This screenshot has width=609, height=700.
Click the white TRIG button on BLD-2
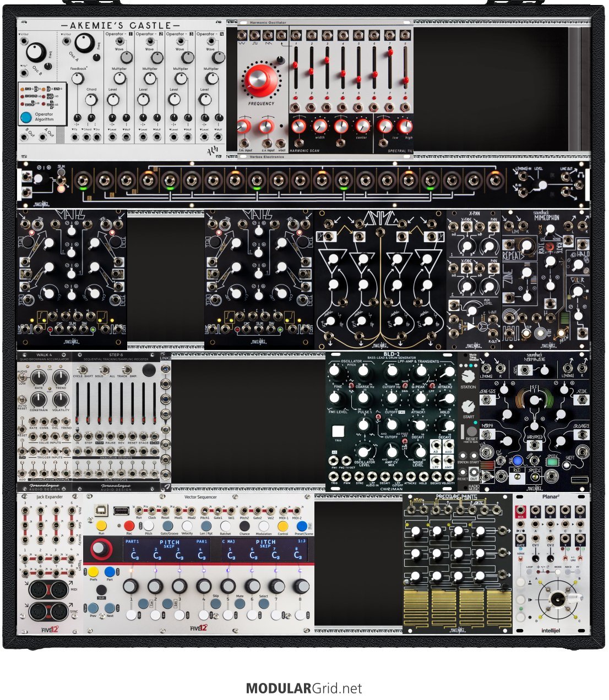click(338, 432)
